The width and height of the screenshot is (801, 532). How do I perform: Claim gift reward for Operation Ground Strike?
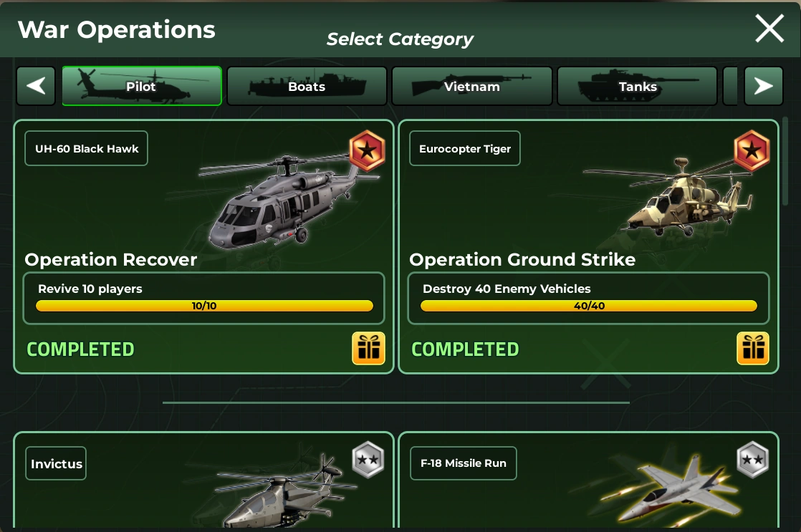click(753, 349)
